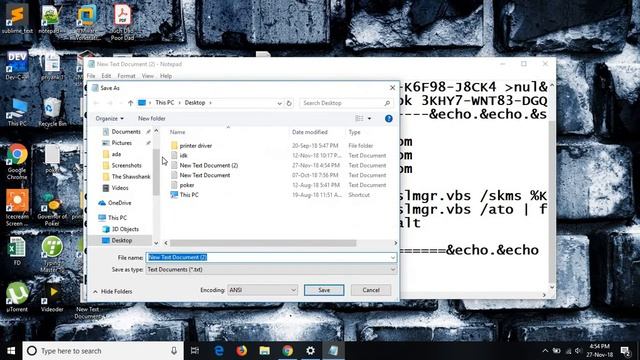640x360 pixels.
Task: Select the printer driver folder
Action: click(x=196, y=146)
